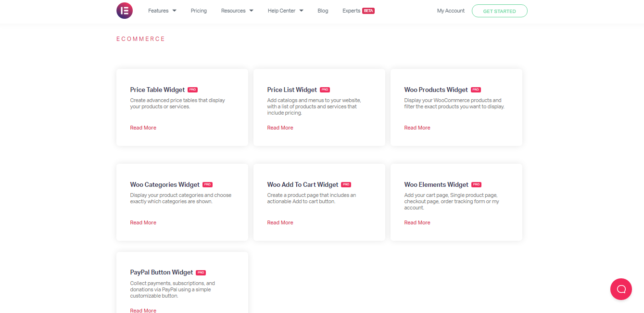Click the Ecommerce section heading
This screenshot has height=313, width=644.
pos(140,39)
